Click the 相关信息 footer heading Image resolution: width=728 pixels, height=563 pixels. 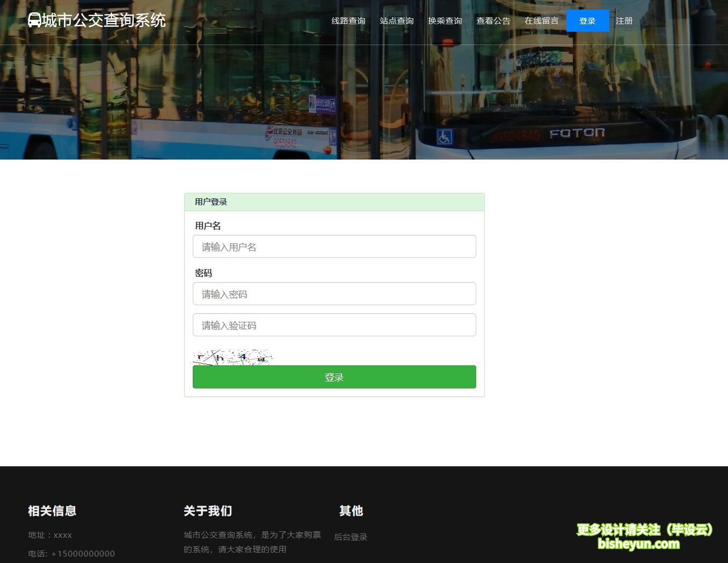point(52,511)
